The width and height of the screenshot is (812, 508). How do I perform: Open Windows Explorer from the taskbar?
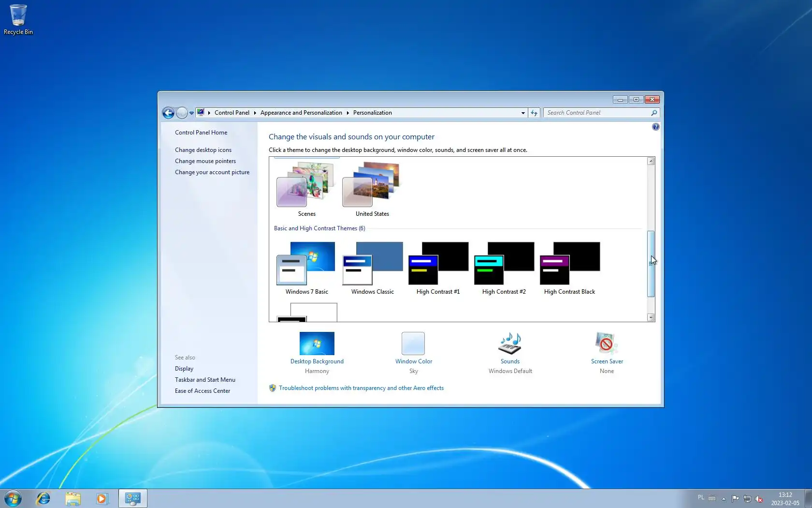click(x=73, y=498)
